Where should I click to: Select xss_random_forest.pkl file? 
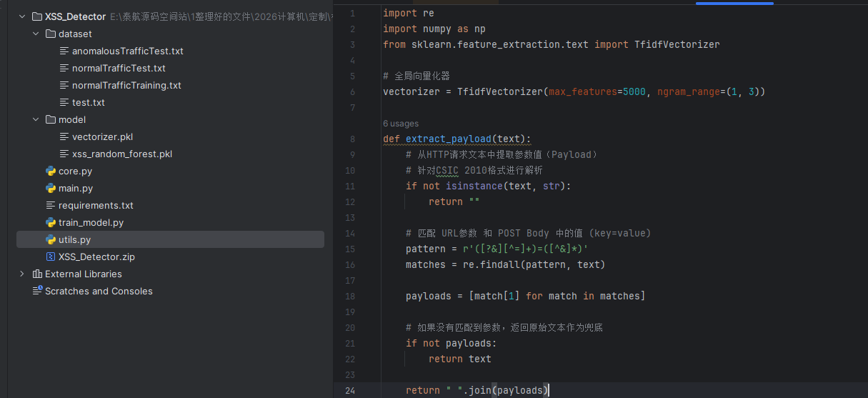[x=122, y=154]
